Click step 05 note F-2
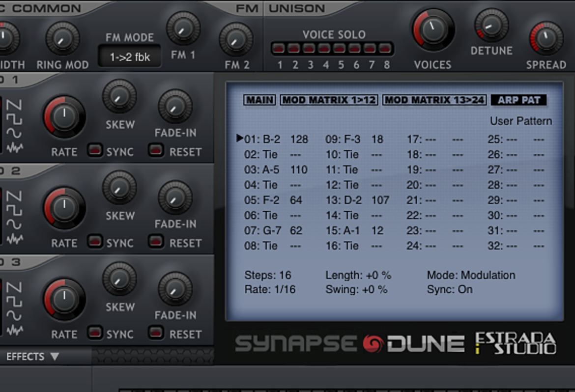This screenshot has height=392, width=575. pos(271,200)
